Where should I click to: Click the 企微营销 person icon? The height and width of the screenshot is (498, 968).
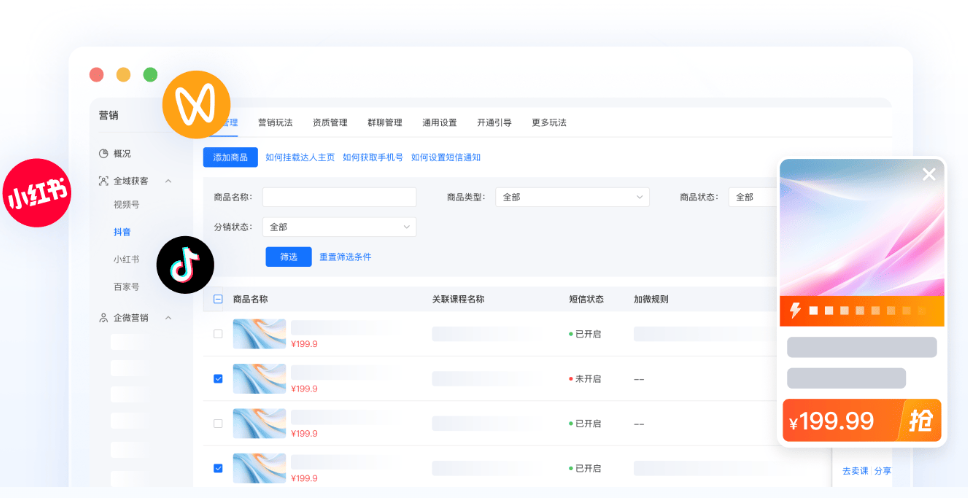[x=104, y=318]
